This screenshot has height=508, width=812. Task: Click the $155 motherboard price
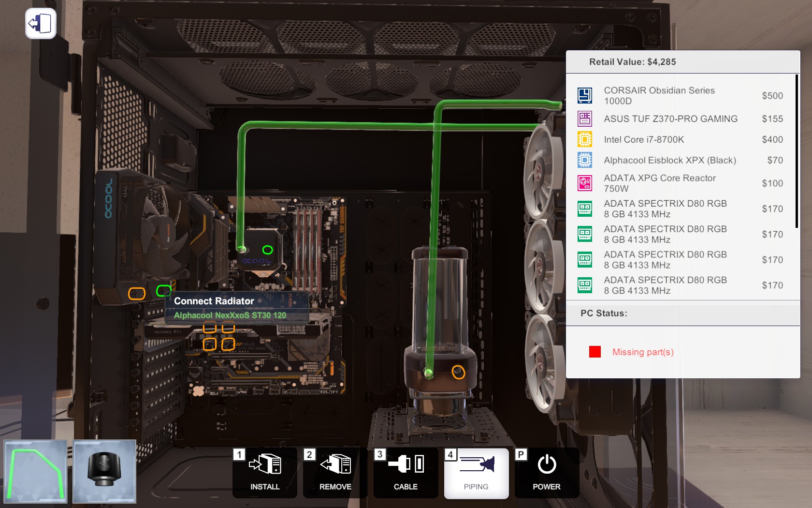(x=772, y=119)
